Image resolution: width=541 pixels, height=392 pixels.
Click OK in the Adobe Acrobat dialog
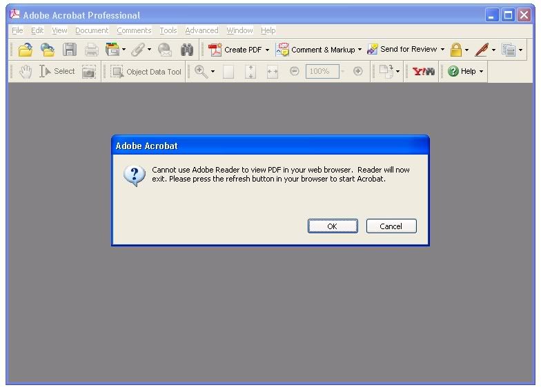(x=333, y=226)
